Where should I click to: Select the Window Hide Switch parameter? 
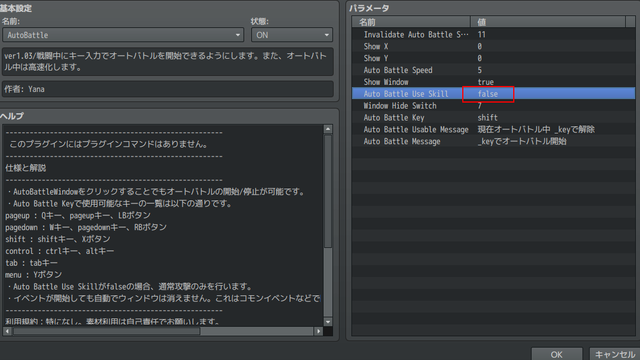[x=493, y=106]
